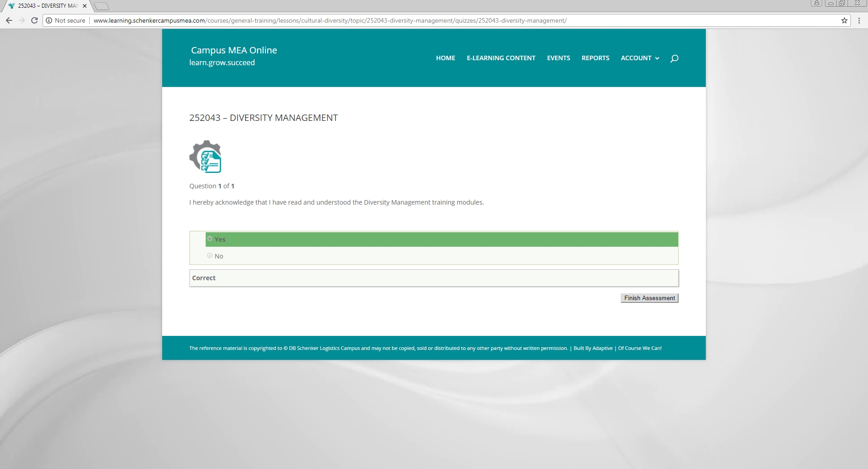Bookmark this page with the star icon
Screen dimensions: 868x469
[x=844, y=20]
